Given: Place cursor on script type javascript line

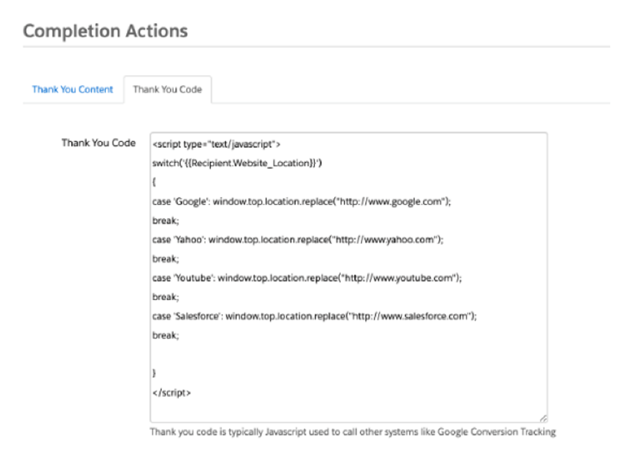Looking at the screenshot, I should coord(216,144).
